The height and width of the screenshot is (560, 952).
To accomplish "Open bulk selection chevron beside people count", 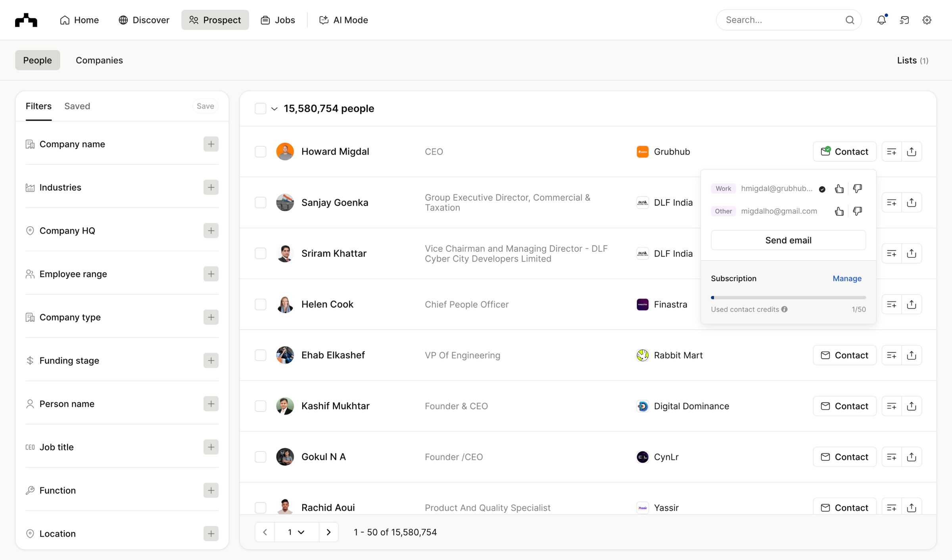I will point(274,109).
